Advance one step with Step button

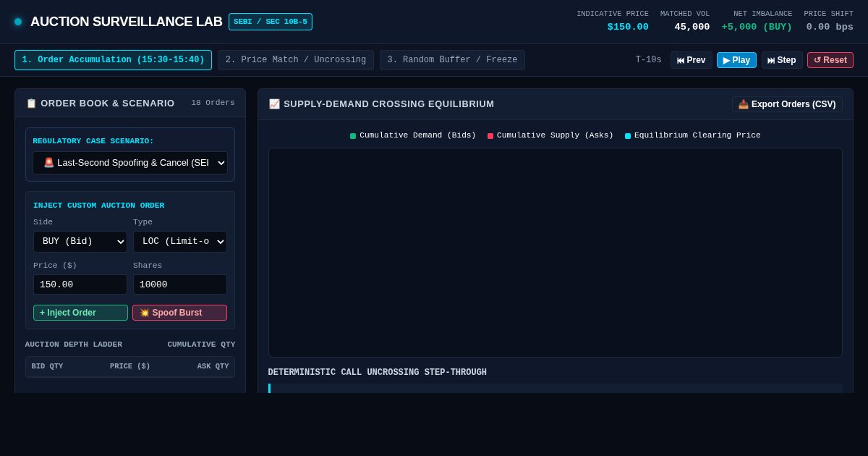(782, 60)
